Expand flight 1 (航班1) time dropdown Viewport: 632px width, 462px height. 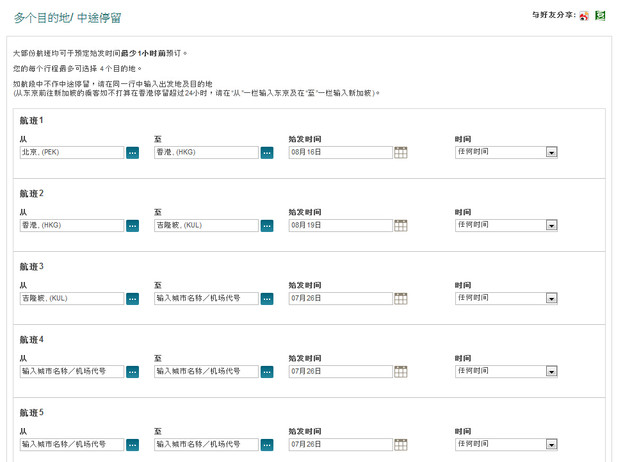(x=551, y=153)
